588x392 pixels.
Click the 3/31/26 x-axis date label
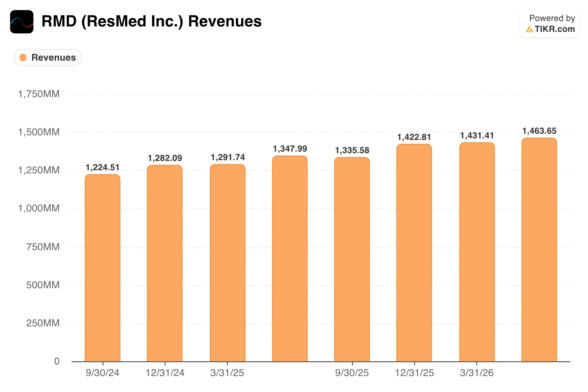pyautogui.click(x=476, y=373)
